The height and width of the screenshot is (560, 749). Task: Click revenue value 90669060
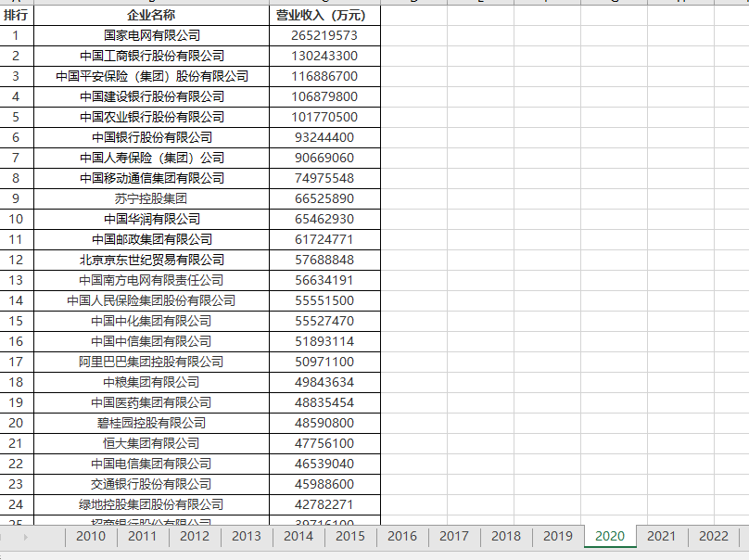point(324,159)
